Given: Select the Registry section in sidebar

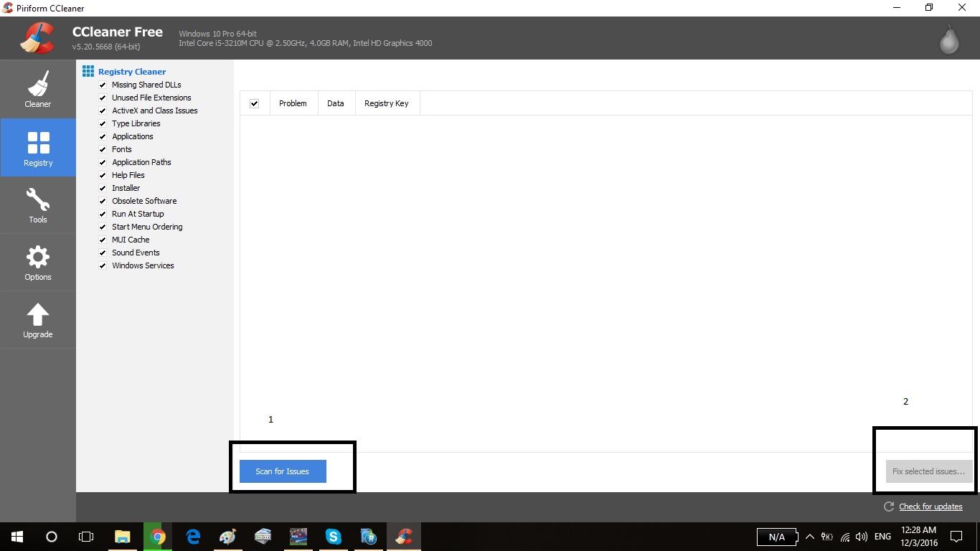Looking at the screenshot, I should click(x=38, y=148).
